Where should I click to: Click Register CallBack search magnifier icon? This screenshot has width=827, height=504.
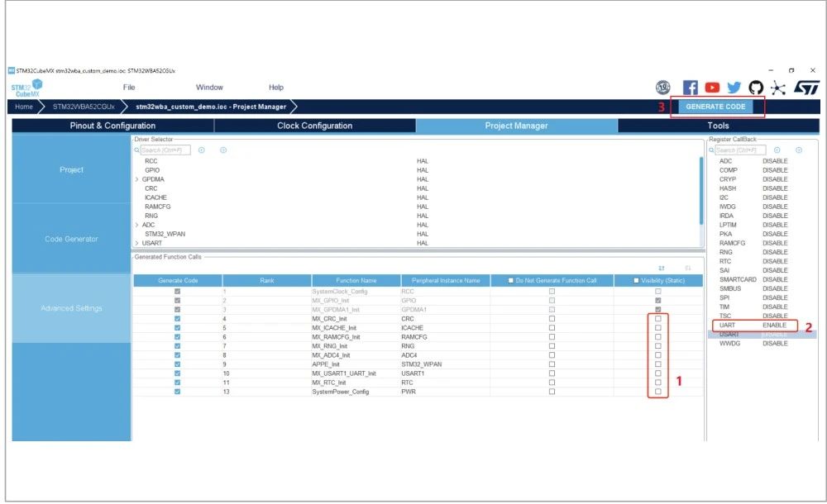[x=711, y=150]
